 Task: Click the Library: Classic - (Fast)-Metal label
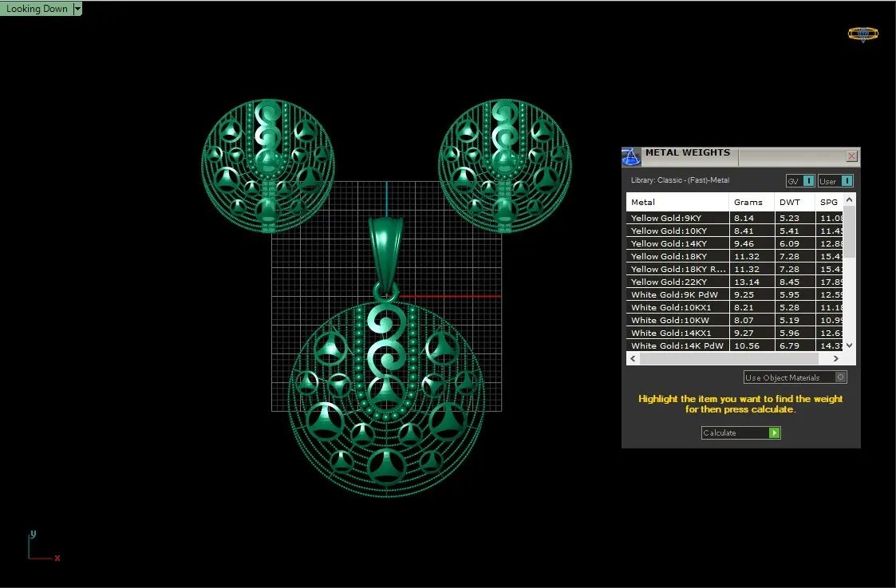(x=680, y=180)
